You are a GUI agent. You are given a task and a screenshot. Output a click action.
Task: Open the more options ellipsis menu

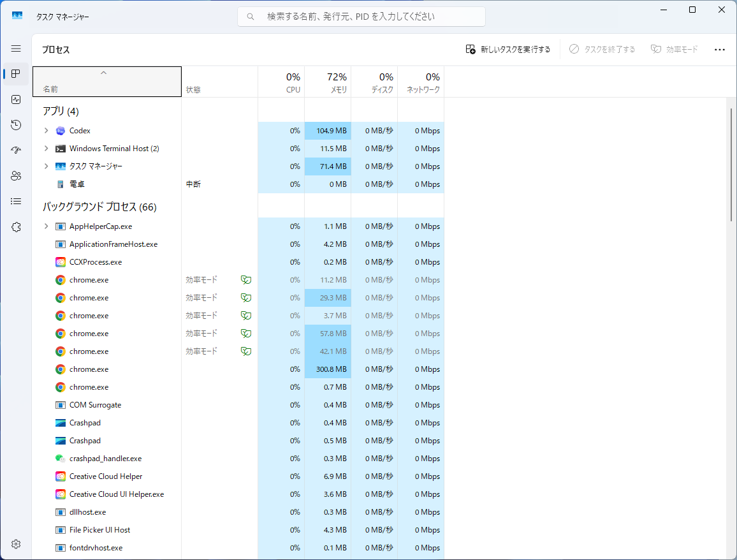pyautogui.click(x=720, y=49)
